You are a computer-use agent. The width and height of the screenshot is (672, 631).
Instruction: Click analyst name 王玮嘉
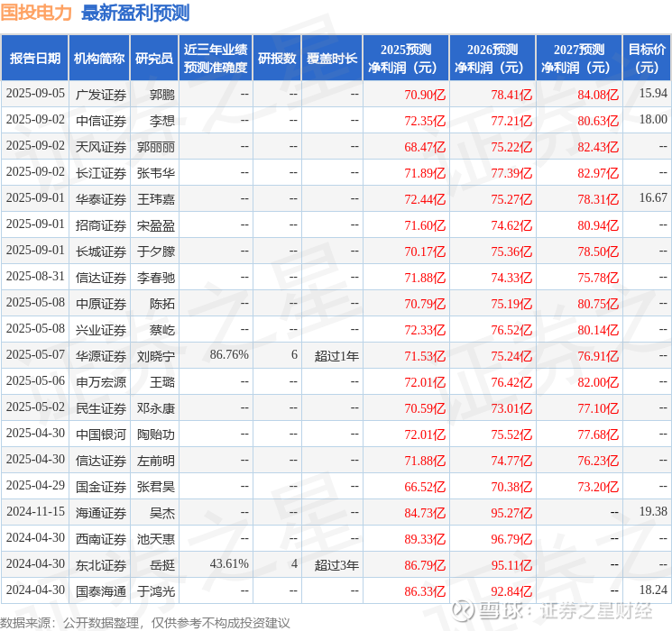coord(155,199)
